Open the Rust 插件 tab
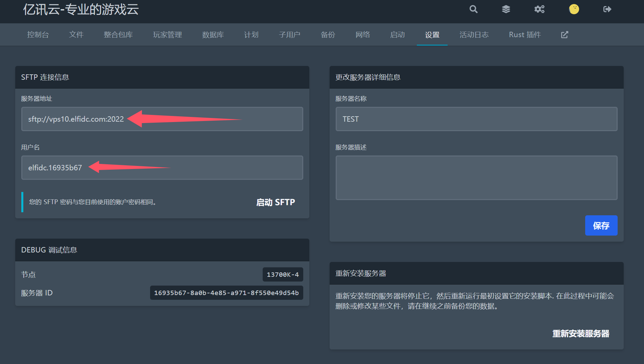Image resolution: width=644 pixels, height=364 pixels. pyautogui.click(x=525, y=34)
